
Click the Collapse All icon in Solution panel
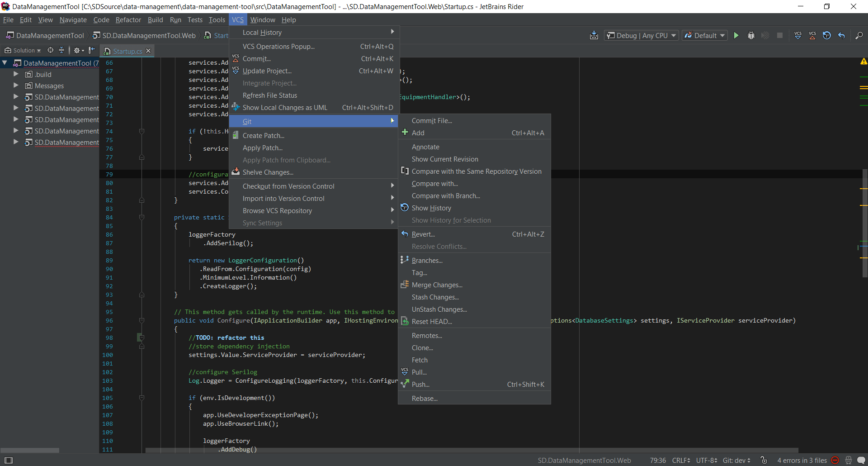point(61,50)
